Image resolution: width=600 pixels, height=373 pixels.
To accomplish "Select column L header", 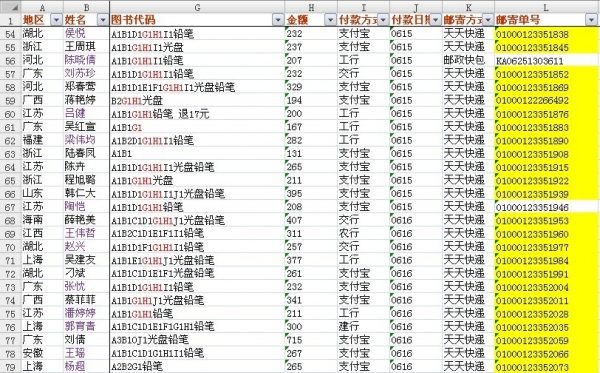I will tap(546, 7).
